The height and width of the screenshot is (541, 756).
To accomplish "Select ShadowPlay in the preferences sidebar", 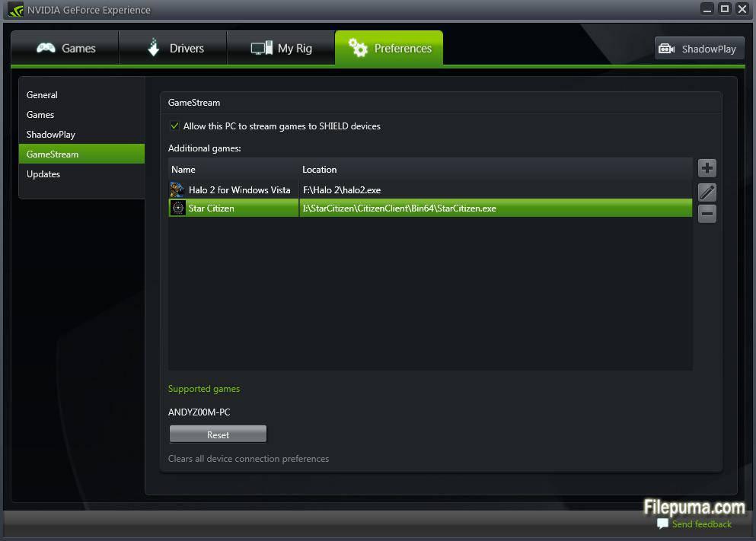I will pyautogui.click(x=81, y=135).
